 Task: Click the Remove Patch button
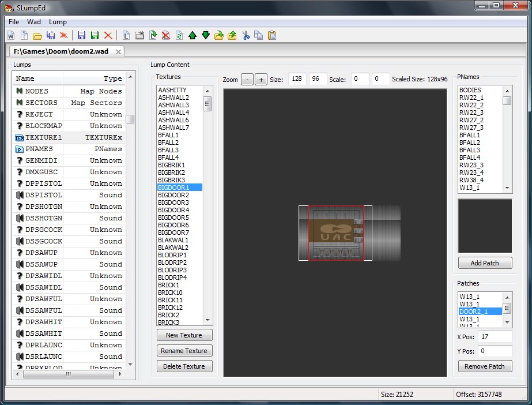click(485, 366)
